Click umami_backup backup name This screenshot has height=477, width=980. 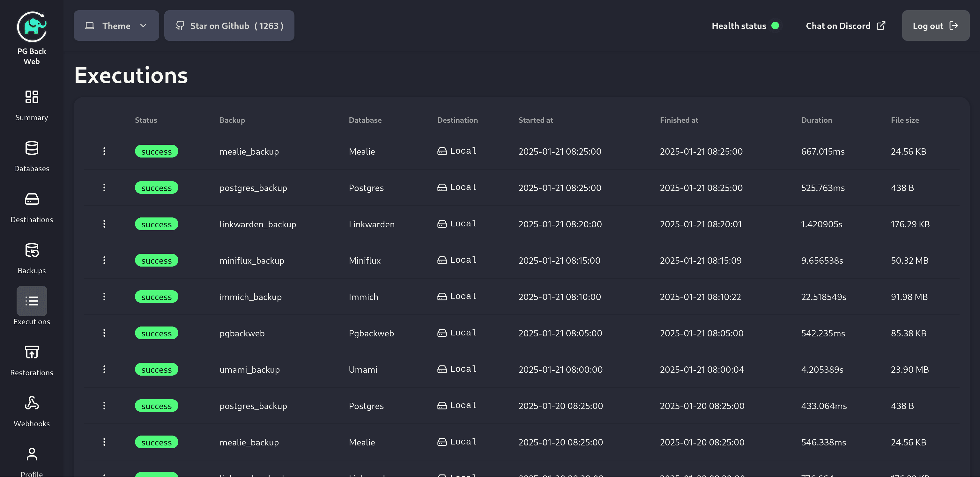(249, 369)
